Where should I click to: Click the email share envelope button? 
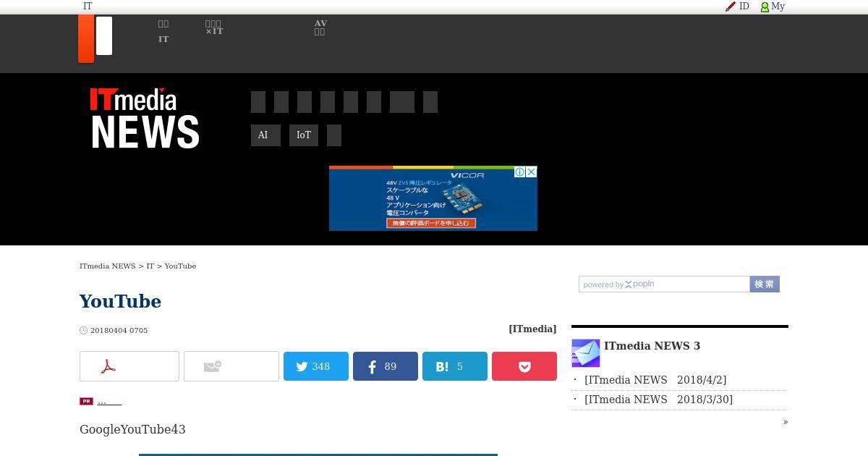tap(231, 366)
